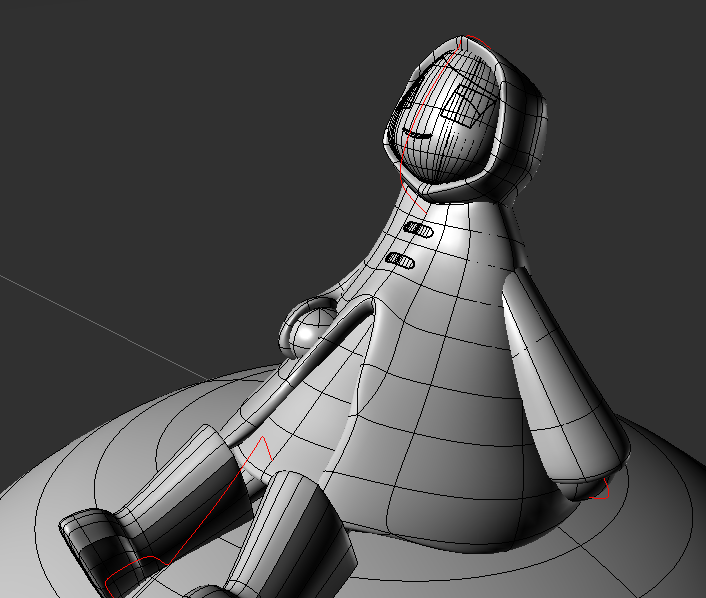Select the upper oval button on the coat
This screenshot has height=598, width=706.
419,230
